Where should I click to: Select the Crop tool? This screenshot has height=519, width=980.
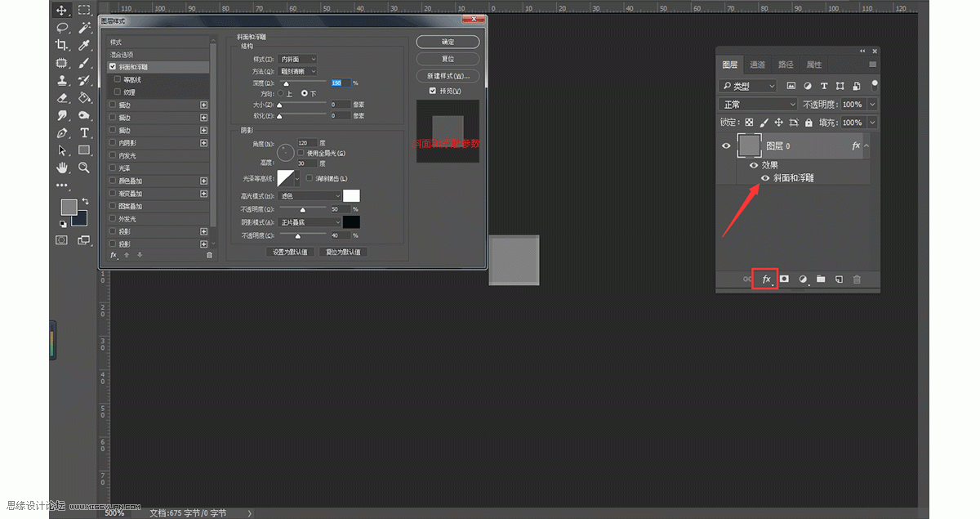point(62,46)
